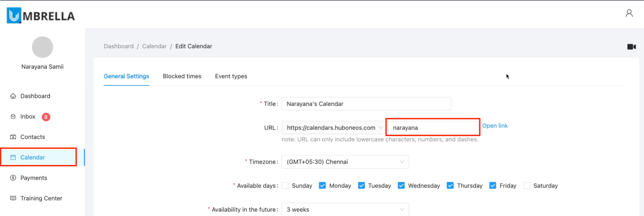Viewport: 644px width, 216px height.
Task: Go to Calendar in the breadcrumb
Action: point(154,46)
